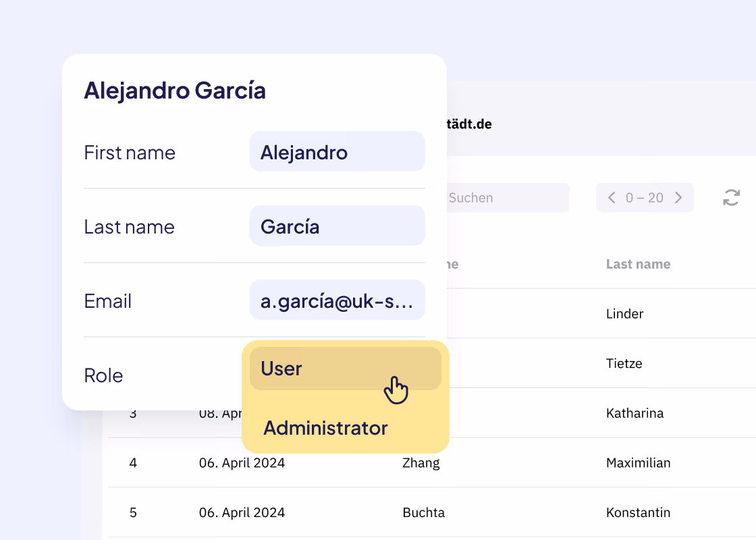Click the First name field with Alejandro
Screen dimensions: 756x540
click(337, 151)
